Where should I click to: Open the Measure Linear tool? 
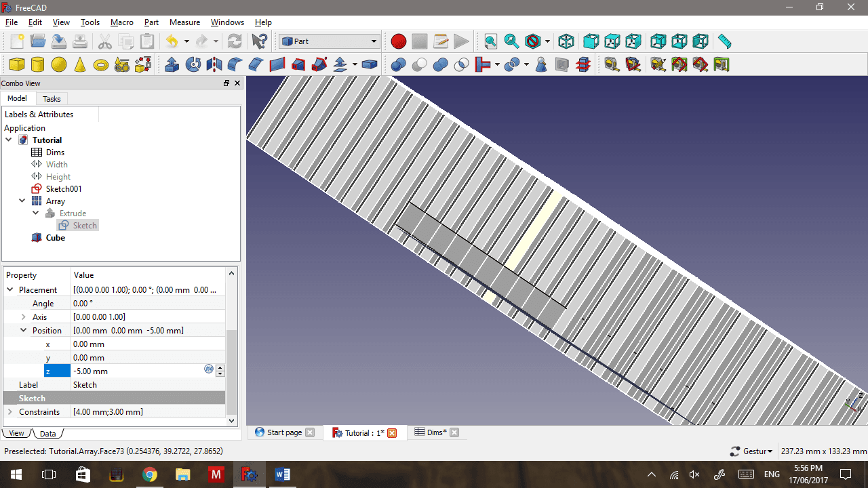click(x=612, y=64)
